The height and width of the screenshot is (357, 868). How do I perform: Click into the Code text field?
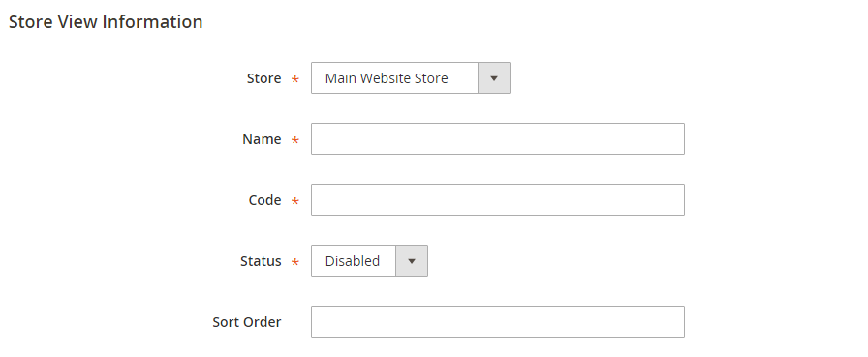pyautogui.click(x=498, y=199)
